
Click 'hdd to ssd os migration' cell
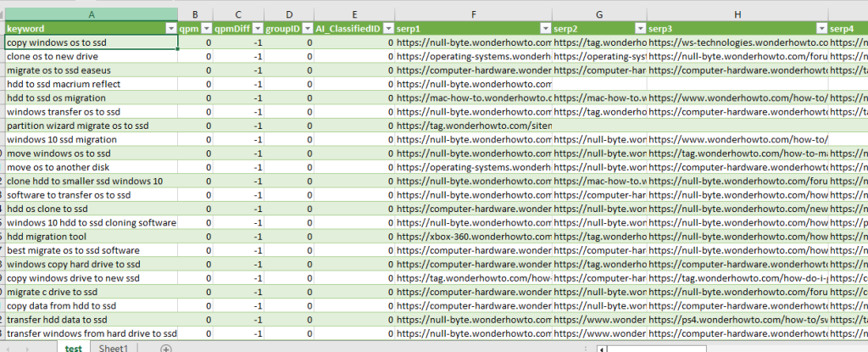click(x=92, y=98)
